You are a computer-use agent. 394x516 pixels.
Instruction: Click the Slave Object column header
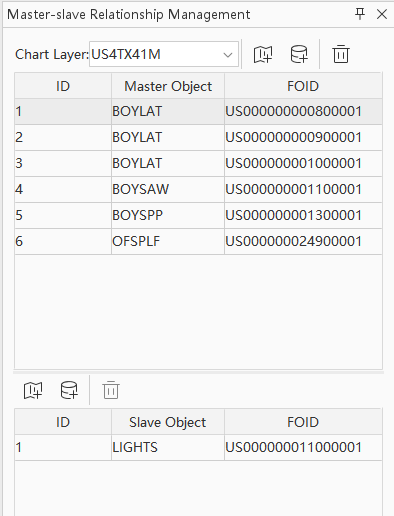(168, 422)
